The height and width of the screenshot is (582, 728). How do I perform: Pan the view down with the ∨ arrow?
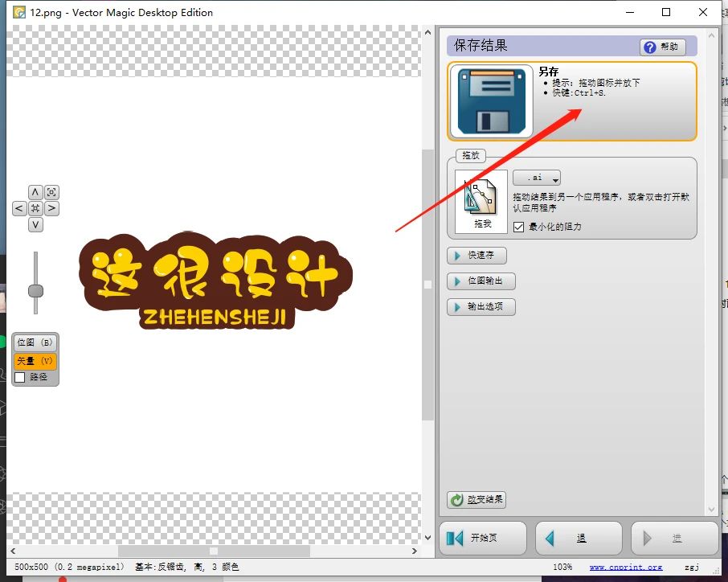coord(35,225)
